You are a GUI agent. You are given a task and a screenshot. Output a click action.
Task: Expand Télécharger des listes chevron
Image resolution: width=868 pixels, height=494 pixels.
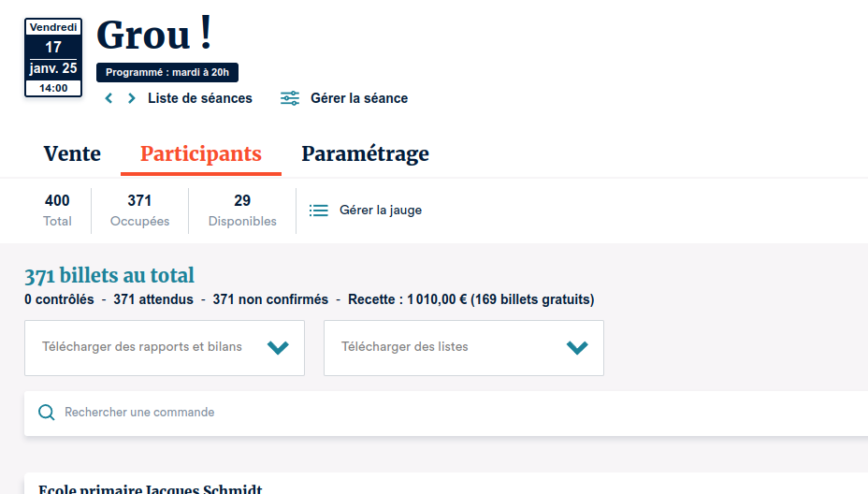coord(577,348)
